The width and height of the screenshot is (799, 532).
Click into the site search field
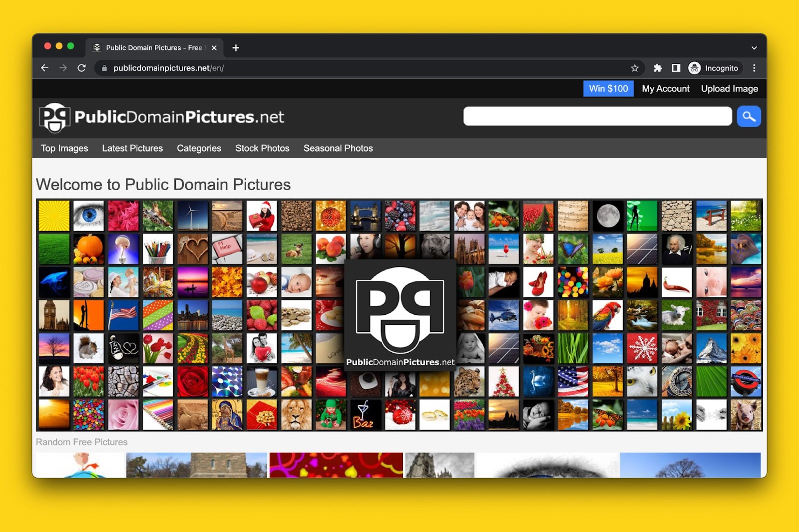click(597, 116)
